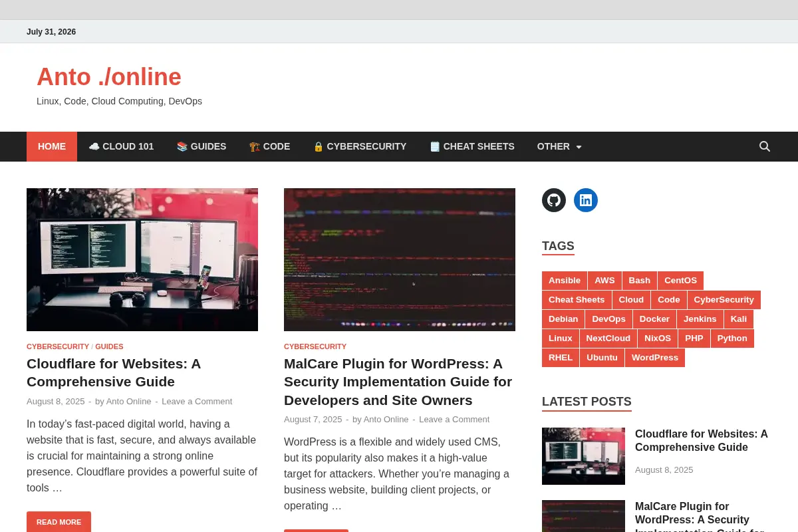This screenshot has height=532, width=798.
Task: Open the GUIDES menu item
Action: pyautogui.click(x=201, y=146)
